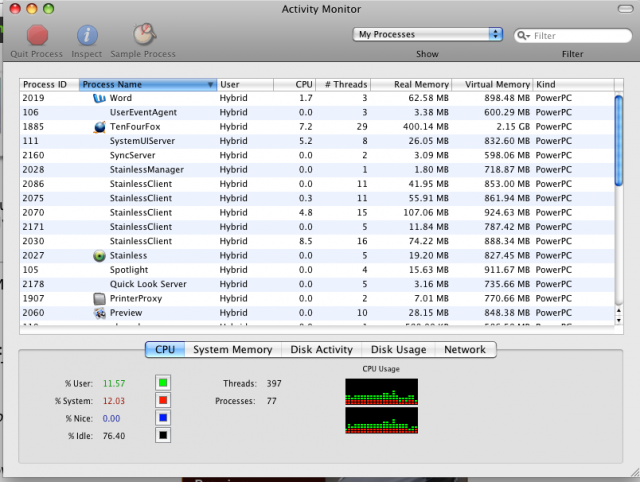Click the process list scrollbar thumb
The image size is (640, 482).
point(619,140)
